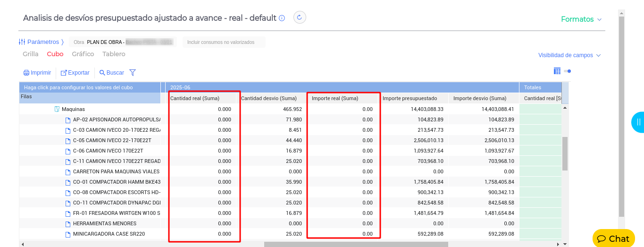Image resolution: width=644 pixels, height=247 pixels.
Task: Click the Imprimir button
Action: 37,73
